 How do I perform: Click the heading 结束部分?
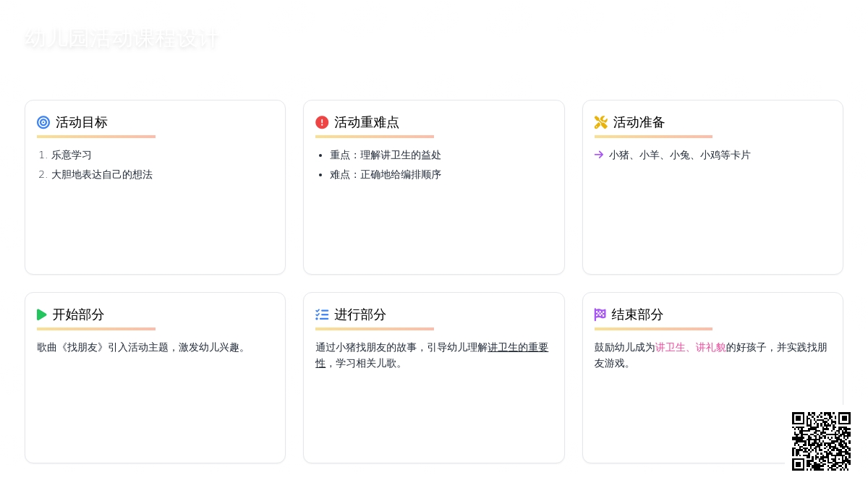(637, 314)
